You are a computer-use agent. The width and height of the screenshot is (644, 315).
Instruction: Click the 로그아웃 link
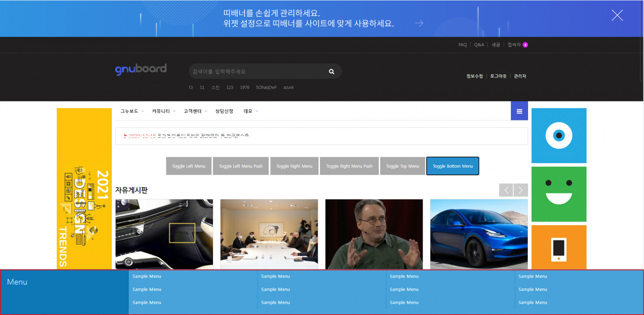(498, 76)
